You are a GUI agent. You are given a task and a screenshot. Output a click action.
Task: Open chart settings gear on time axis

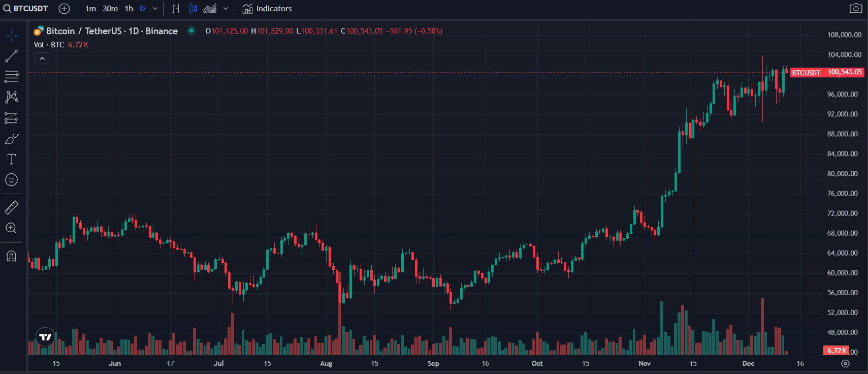pyautogui.click(x=845, y=363)
